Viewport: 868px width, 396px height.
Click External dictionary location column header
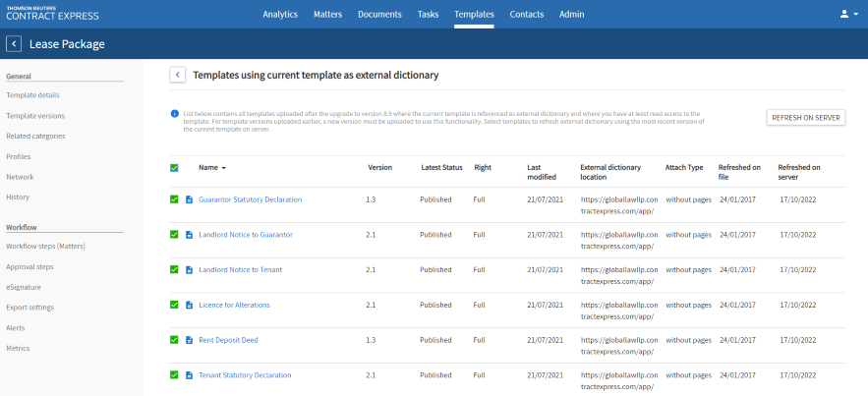610,172
